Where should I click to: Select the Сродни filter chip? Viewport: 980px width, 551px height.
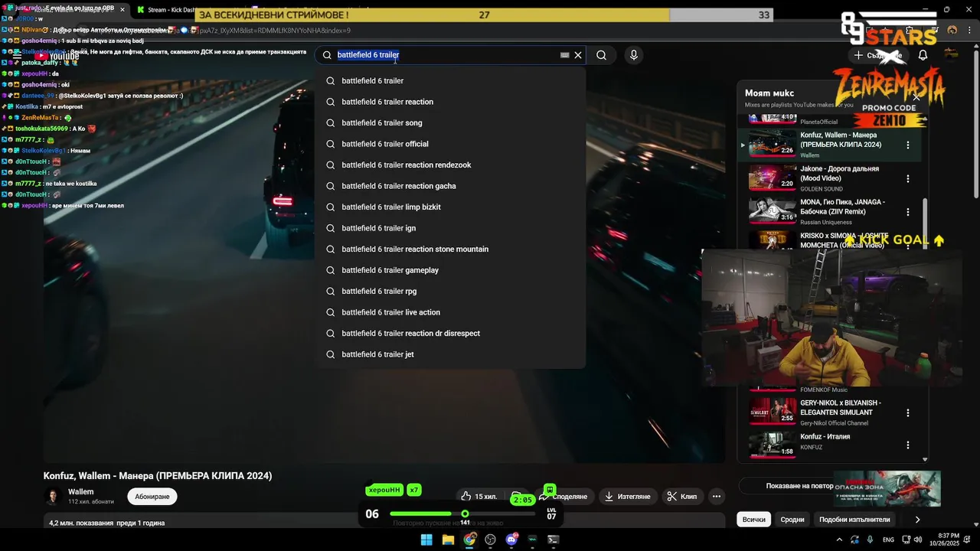pos(792,520)
